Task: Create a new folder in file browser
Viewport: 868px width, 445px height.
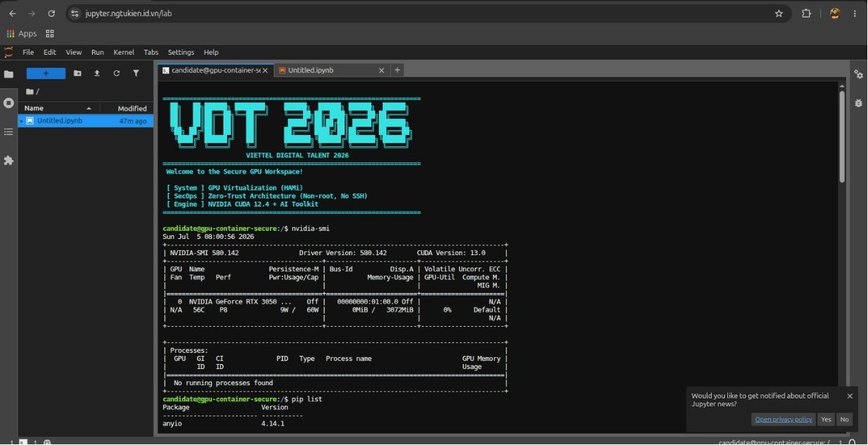Action: [x=77, y=73]
